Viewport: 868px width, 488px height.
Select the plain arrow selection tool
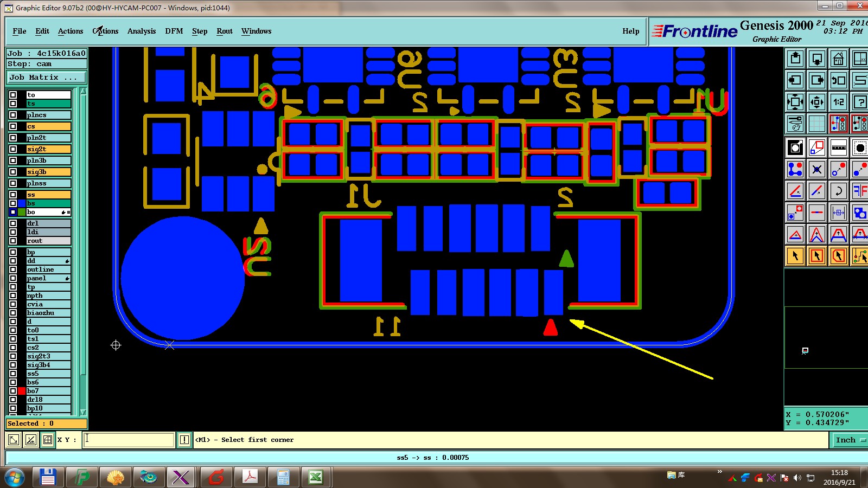[x=795, y=255]
